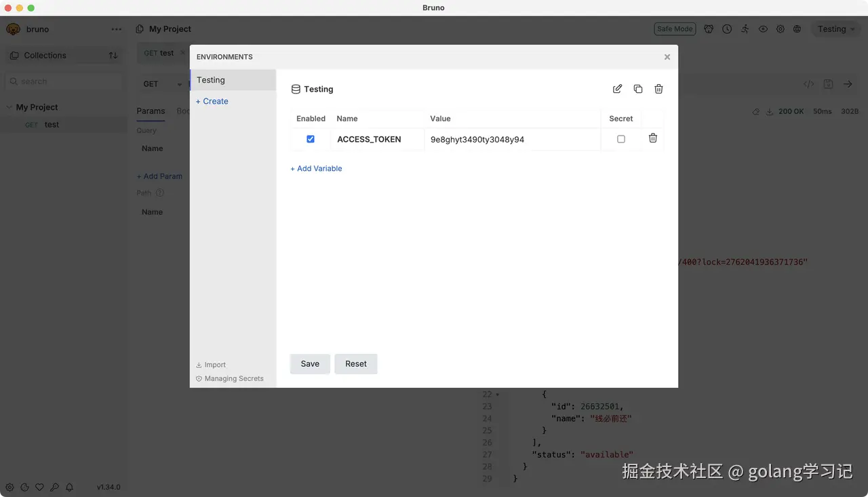Toggle the Safe Mode button

675,29
